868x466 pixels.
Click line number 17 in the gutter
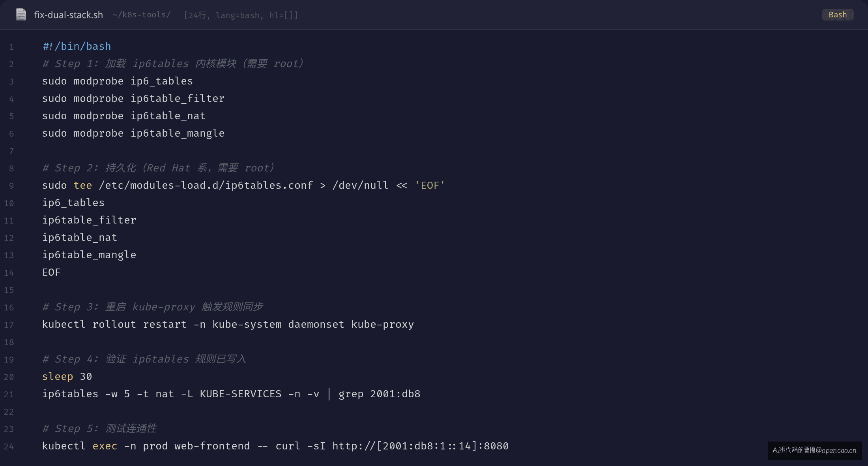click(9, 325)
